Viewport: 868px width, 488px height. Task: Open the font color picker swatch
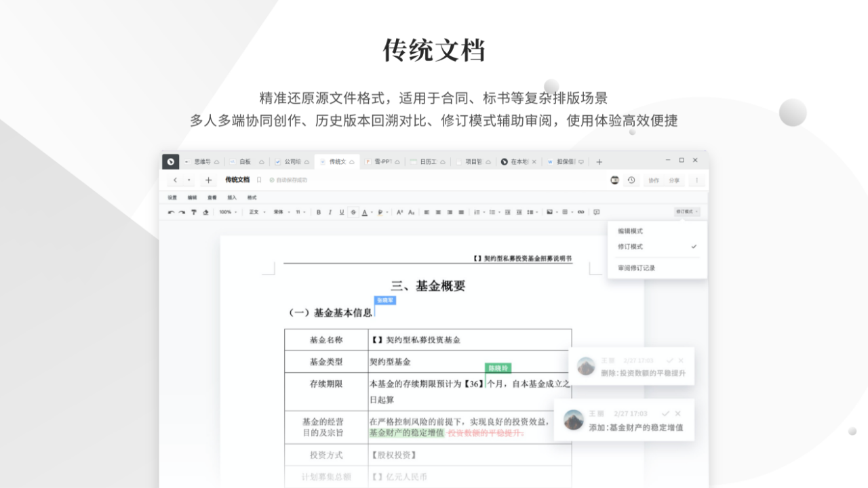[366, 212]
